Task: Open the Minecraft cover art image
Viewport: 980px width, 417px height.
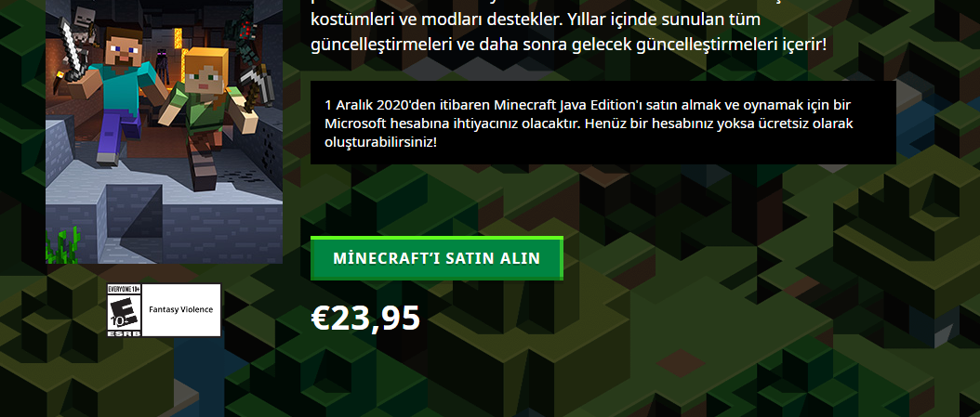Action: click(165, 131)
